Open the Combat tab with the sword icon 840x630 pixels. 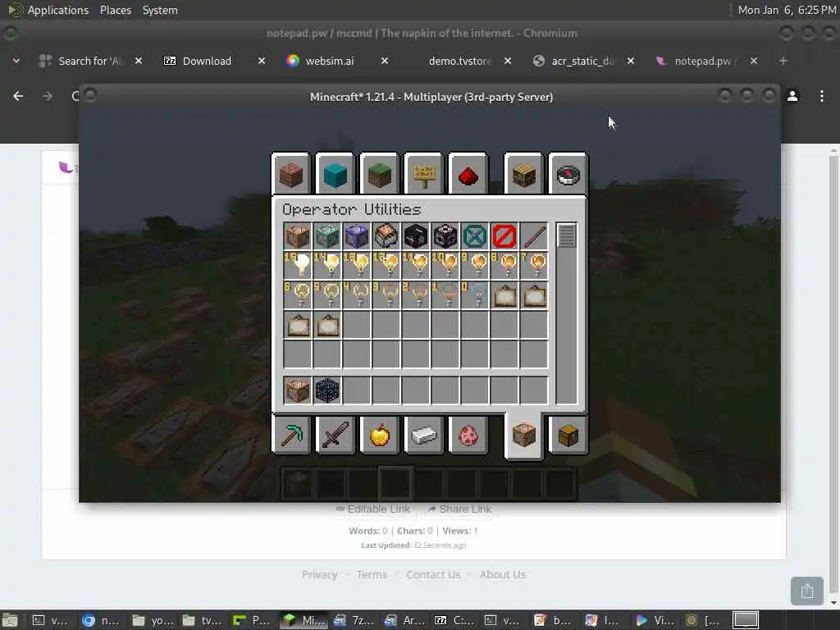pyautogui.click(x=336, y=435)
